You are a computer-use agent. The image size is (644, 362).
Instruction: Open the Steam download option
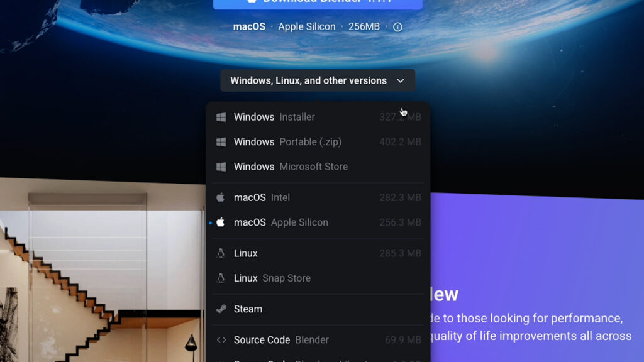[x=318, y=309]
